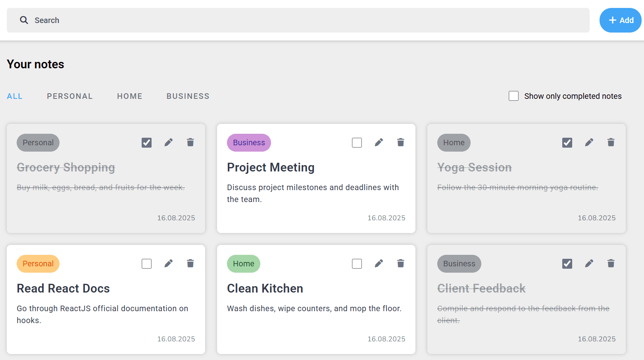This screenshot has width=644, height=360.
Task: Select the Home tab
Action: (x=129, y=96)
